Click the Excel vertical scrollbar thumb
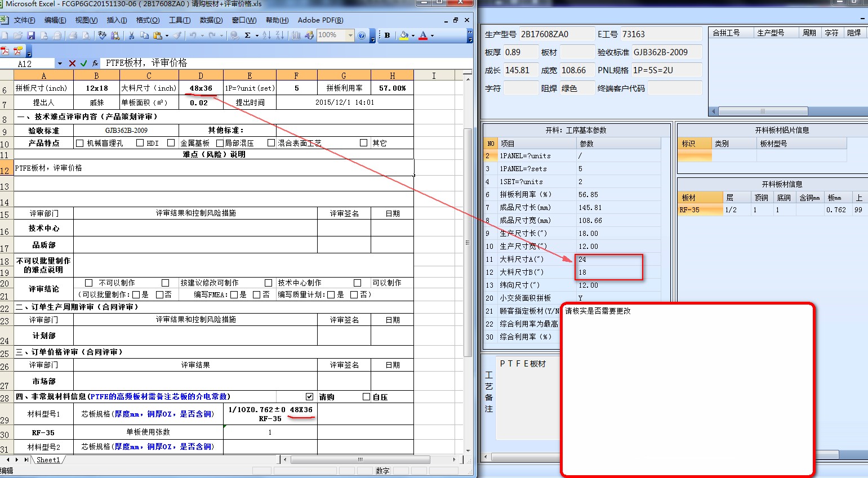This screenshot has width=868, height=478. click(x=467, y=242)
